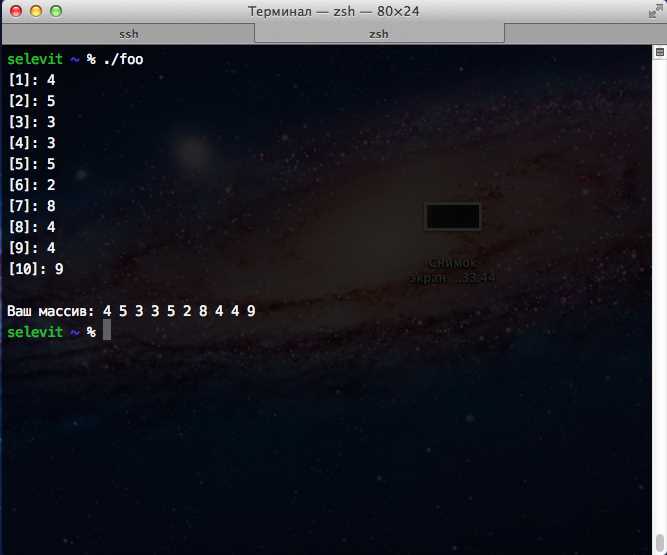Select the zsh tab
The height and width of the screenshot is (555, 667).
(x=379, y=34)
